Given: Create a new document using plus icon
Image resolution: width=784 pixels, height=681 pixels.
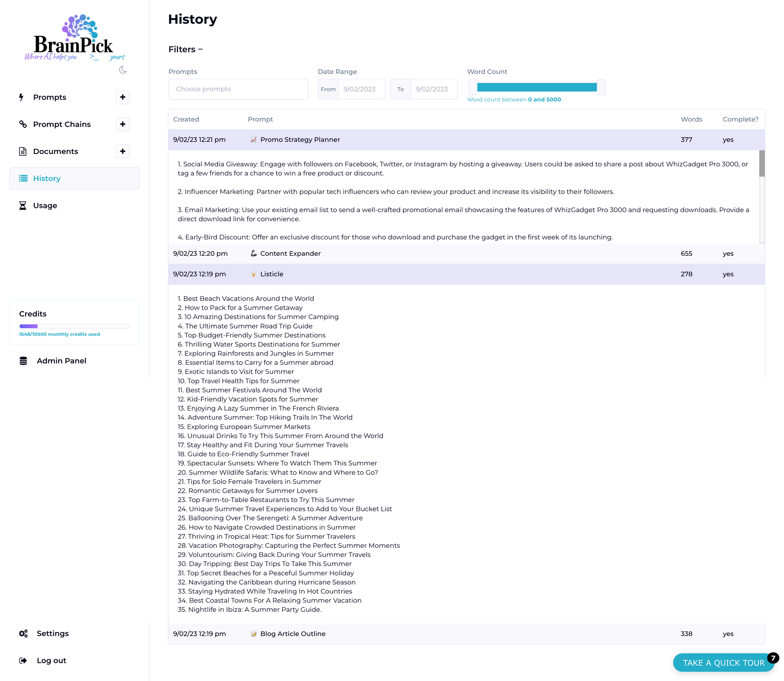Looking at the screenshot, I should coord(122,151).
